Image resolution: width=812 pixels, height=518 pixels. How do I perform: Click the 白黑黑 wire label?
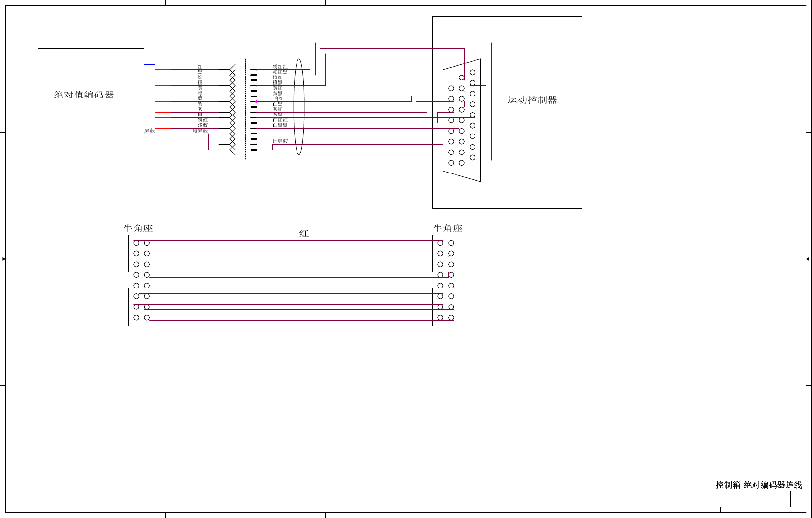point(280,125)
